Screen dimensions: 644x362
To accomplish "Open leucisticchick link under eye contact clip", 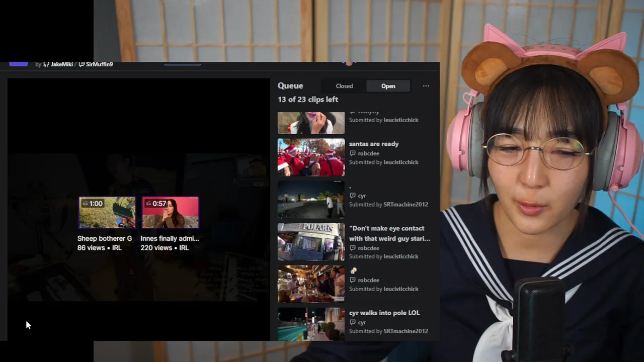I will 401,256.
